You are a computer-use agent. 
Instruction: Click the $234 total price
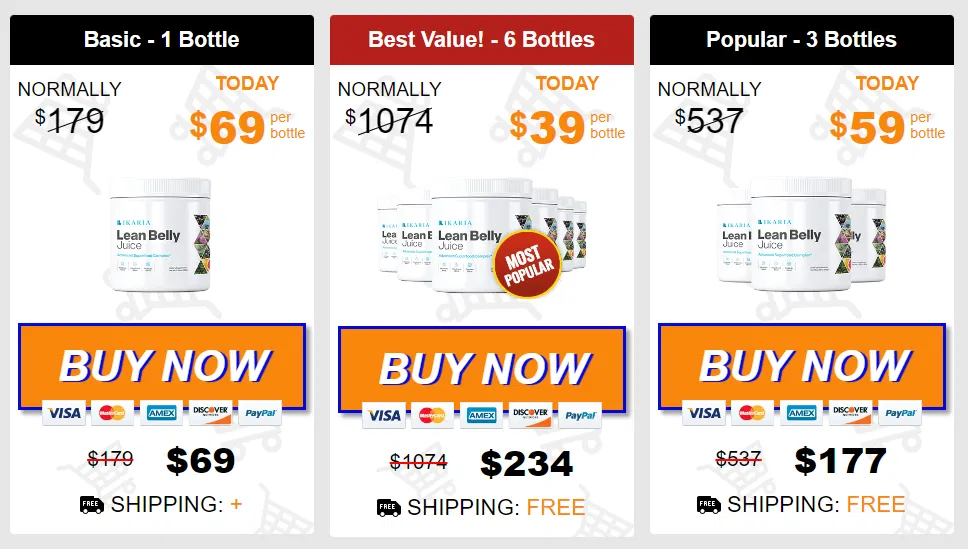click(527, 464)
